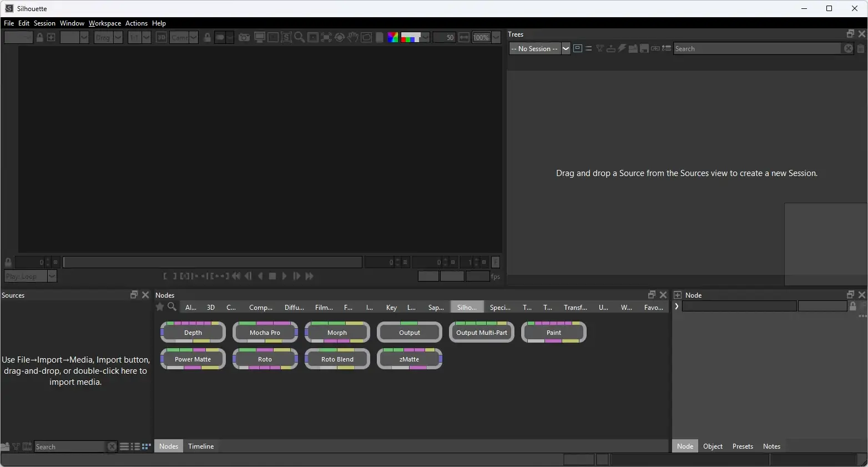Click the trash icon in the Trees panel
This screenshot has height=467, width=868.
tap(861, 49)
